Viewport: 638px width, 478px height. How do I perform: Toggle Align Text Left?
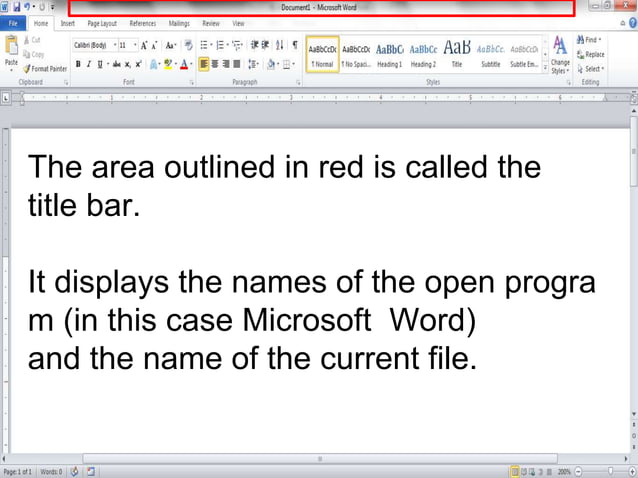pyautogui.click(x=204, y=64)
